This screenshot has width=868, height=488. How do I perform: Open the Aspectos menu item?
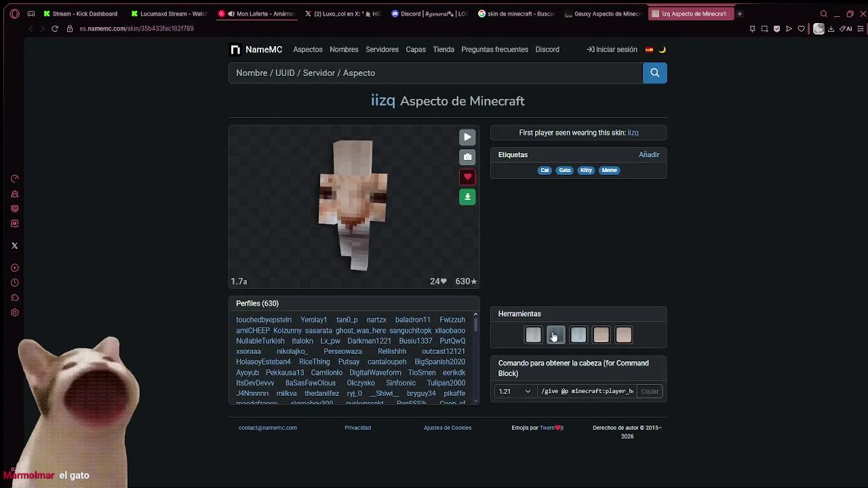click(308, 49)
